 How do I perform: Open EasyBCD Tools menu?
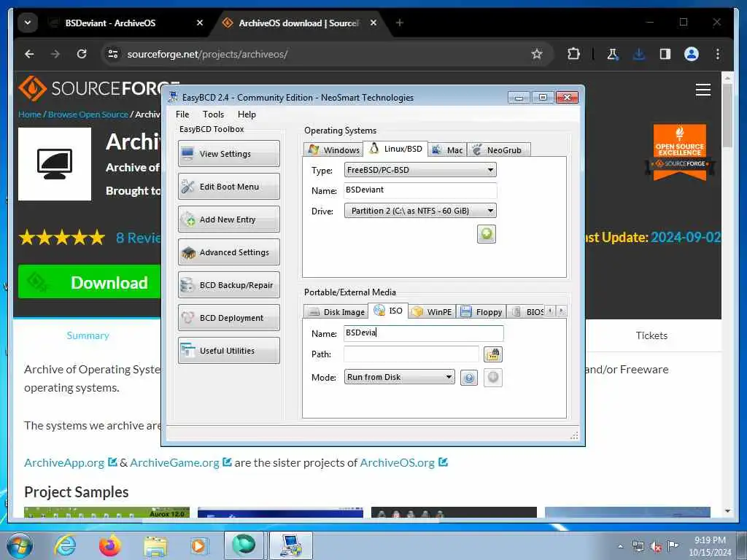(x=213, y=114)
